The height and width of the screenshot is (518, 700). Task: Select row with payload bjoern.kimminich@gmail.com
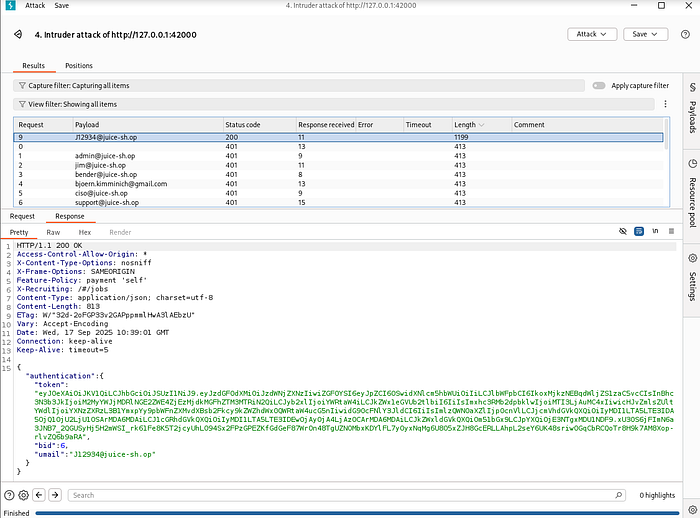[x=338, y=184]
